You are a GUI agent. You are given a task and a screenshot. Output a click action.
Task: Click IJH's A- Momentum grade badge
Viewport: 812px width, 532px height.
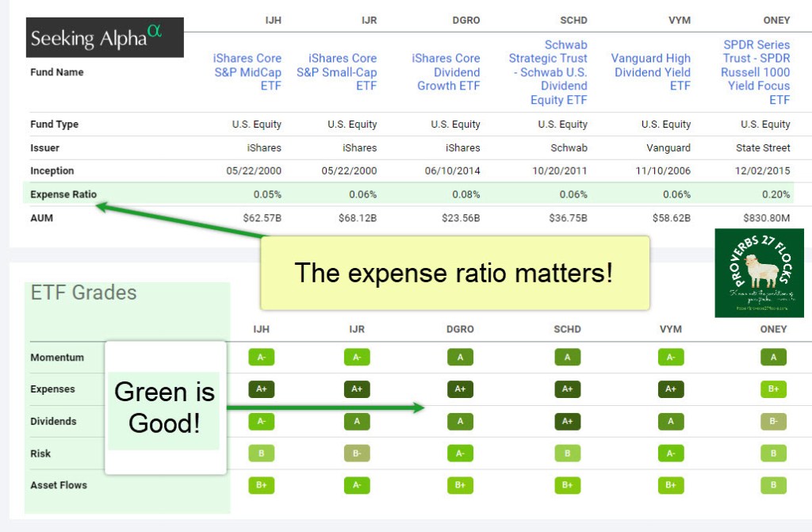(x=262, y=358)
